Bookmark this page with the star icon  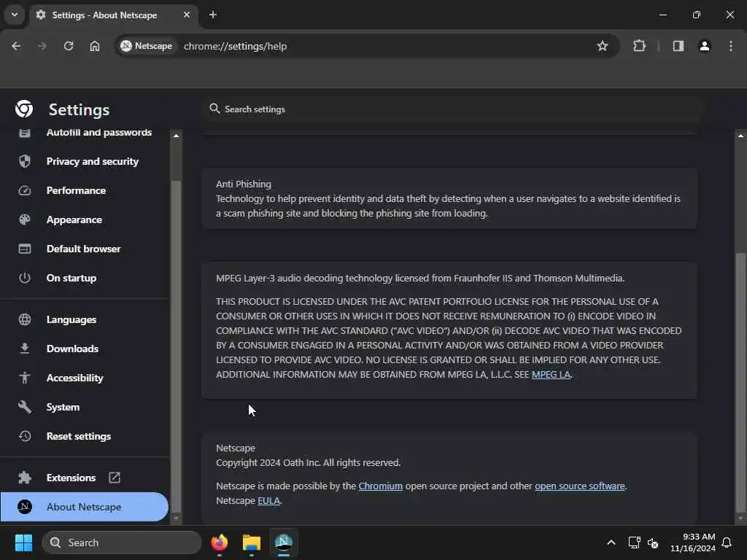(602, 46)
